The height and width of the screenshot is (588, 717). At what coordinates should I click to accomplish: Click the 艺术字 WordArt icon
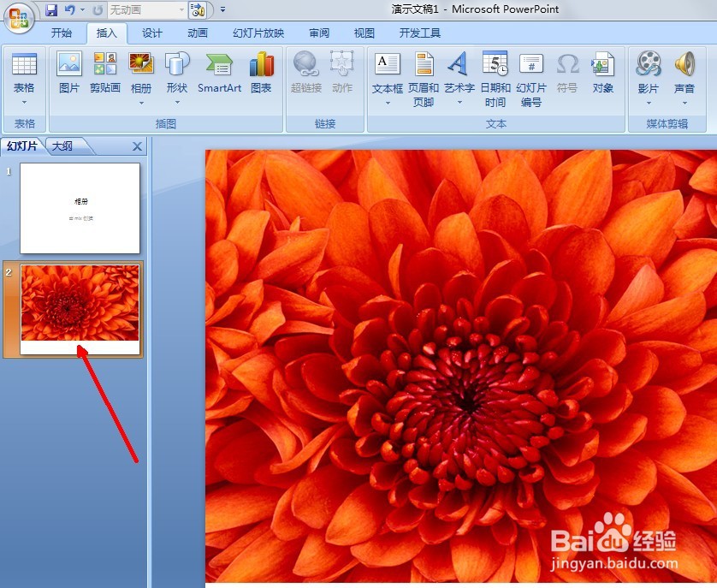point(459,64)
